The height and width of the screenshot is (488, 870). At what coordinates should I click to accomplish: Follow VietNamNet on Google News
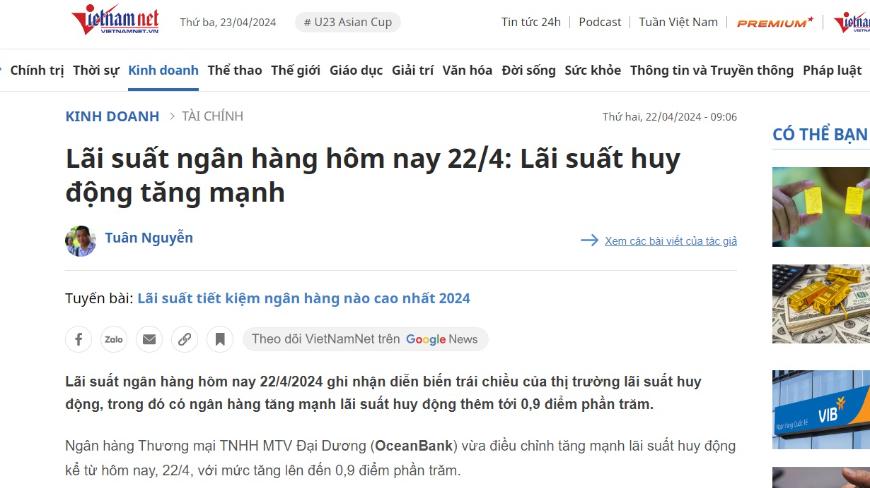click(x=365, y=339)
